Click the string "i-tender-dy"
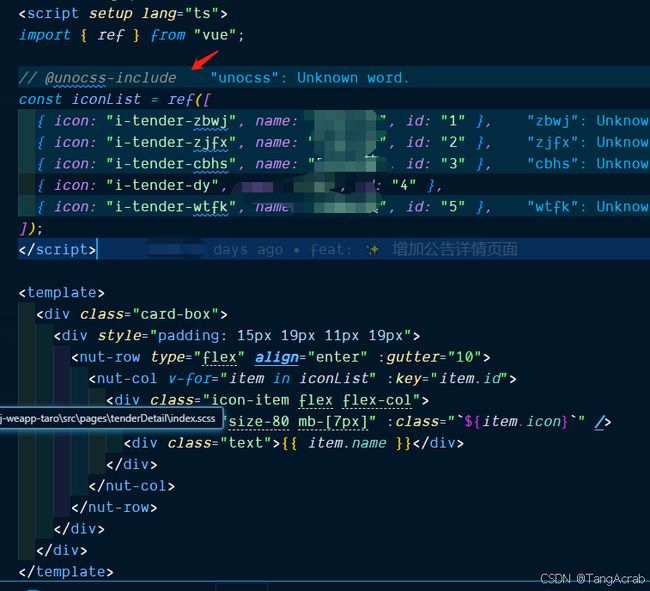Viewport: 650px width, 591px height. 162,185
